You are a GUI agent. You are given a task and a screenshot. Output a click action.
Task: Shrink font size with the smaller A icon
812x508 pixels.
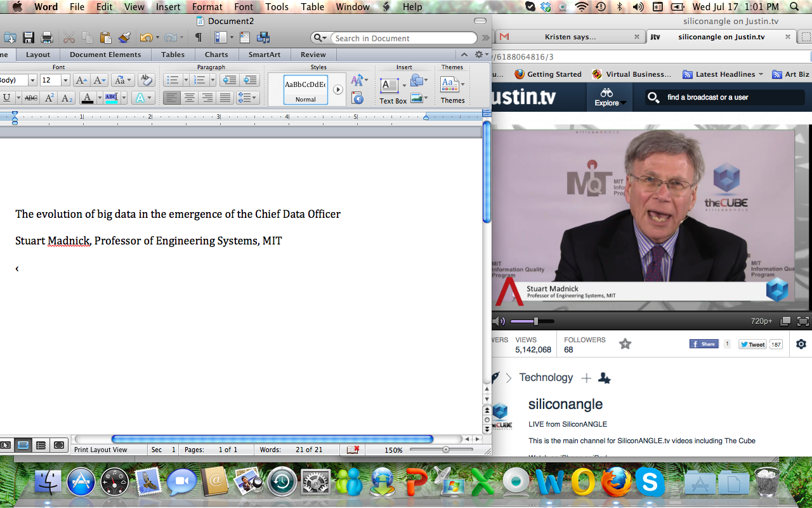(100, 80)
